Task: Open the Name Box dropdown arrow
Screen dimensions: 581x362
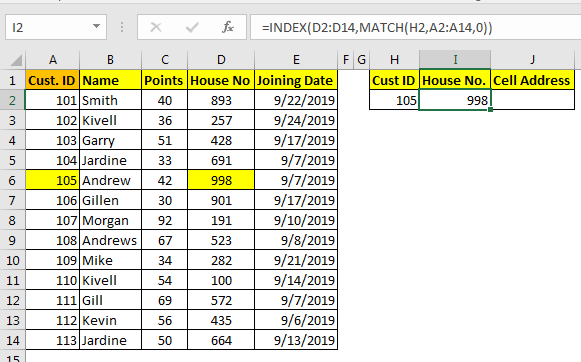Action: pyautogui.click(x=96, y=26)
